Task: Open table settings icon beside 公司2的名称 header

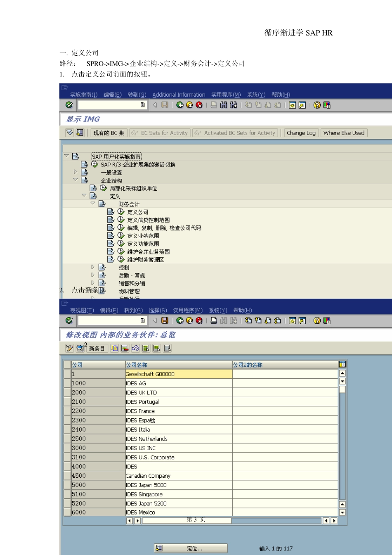Action: 342,364
